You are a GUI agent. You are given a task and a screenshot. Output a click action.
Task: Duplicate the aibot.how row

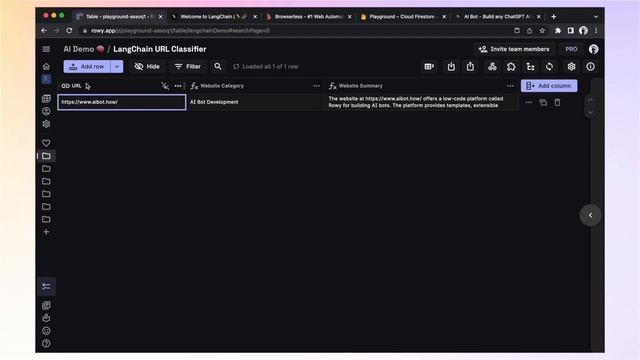click(543, 102)
